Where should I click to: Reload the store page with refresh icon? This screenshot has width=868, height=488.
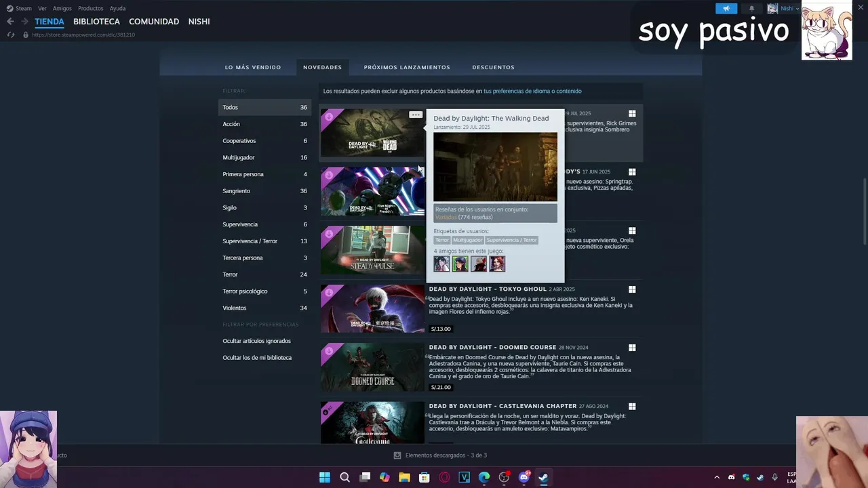tap(10, 35)
